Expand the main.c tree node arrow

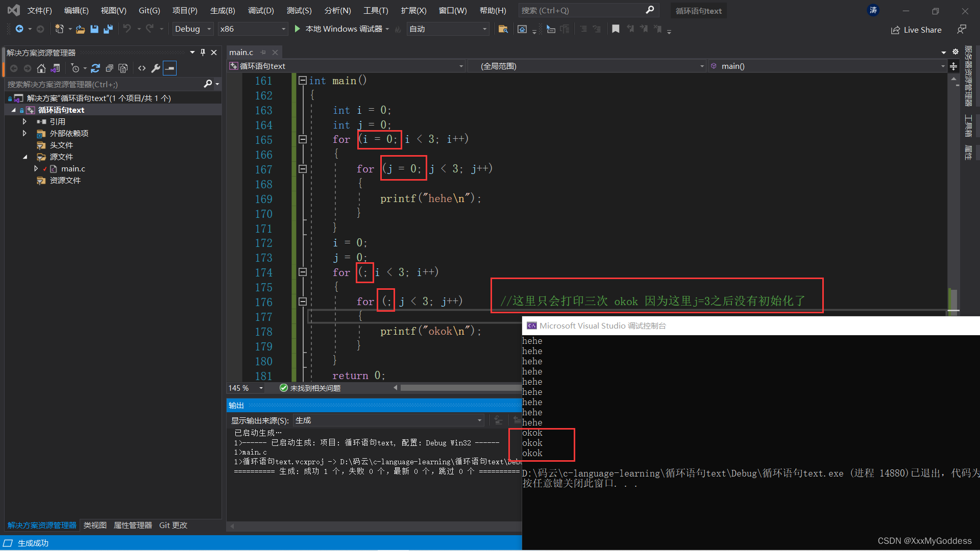click(x=36, y=168)
